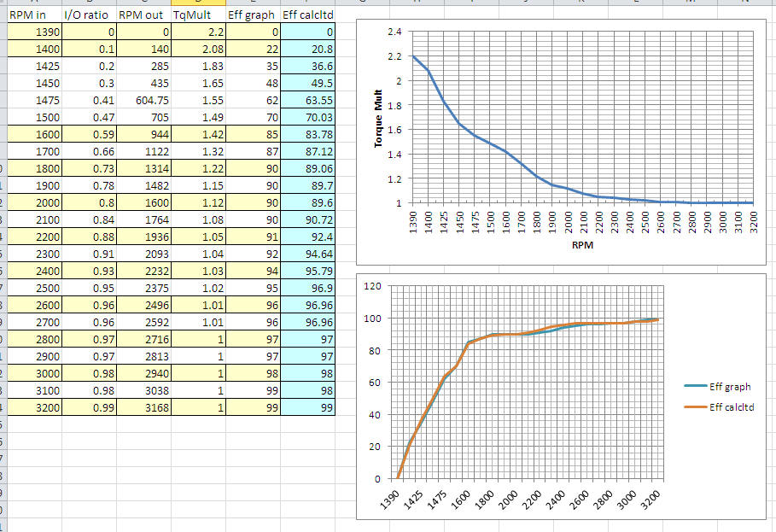Click the 120 value on efficiency chart axis

(373, 286)
